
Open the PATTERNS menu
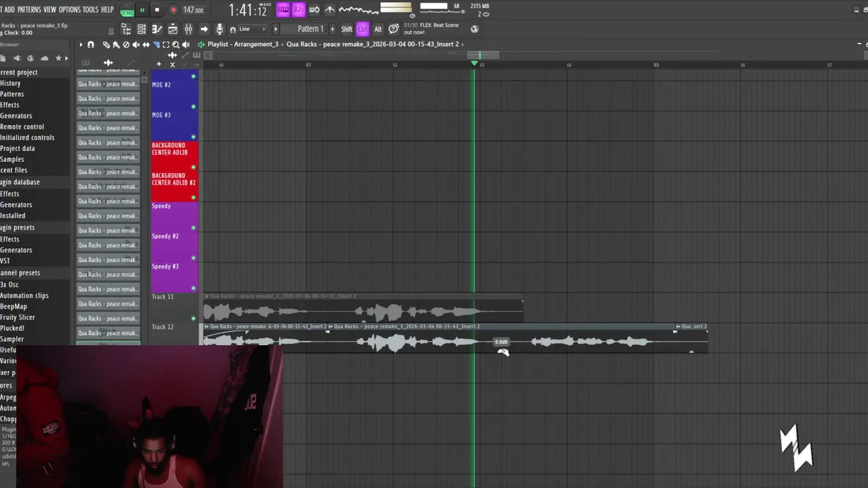coord(29,9)
